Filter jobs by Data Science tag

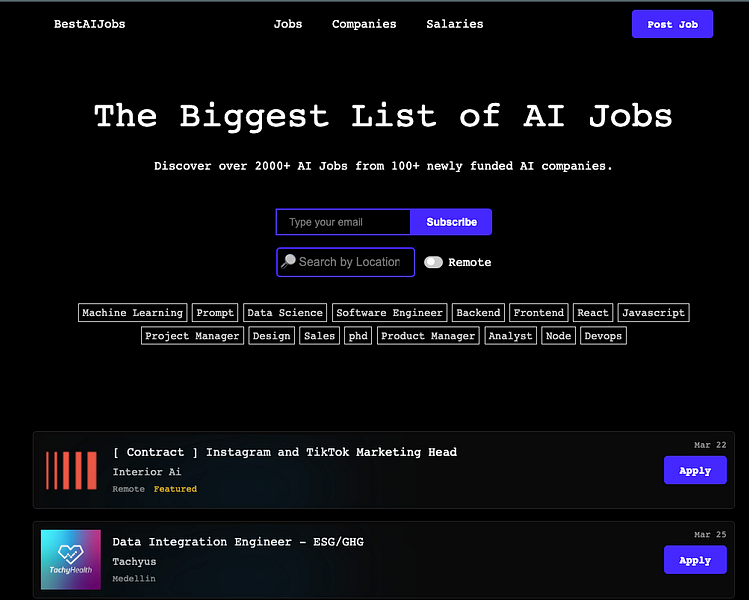285,312
